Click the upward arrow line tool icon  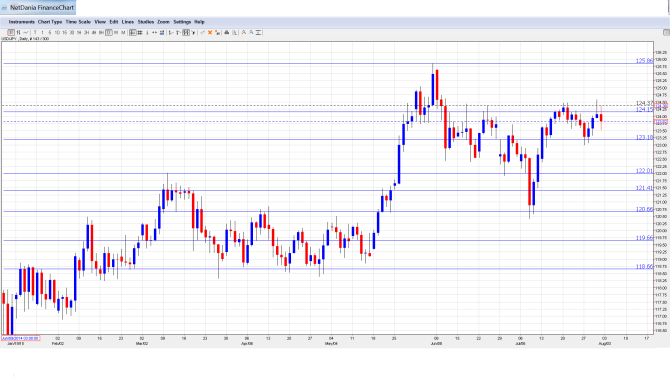point(178,32)
